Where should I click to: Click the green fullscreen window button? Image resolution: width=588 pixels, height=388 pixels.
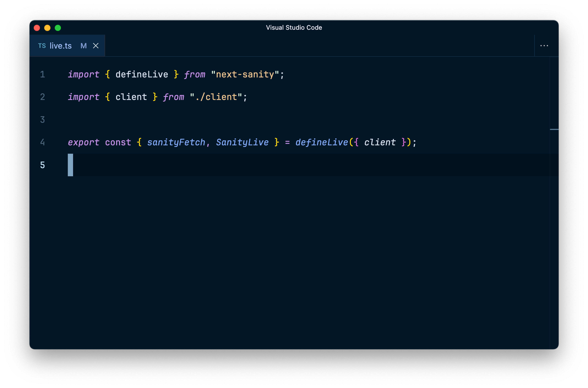tap(58, 28)
